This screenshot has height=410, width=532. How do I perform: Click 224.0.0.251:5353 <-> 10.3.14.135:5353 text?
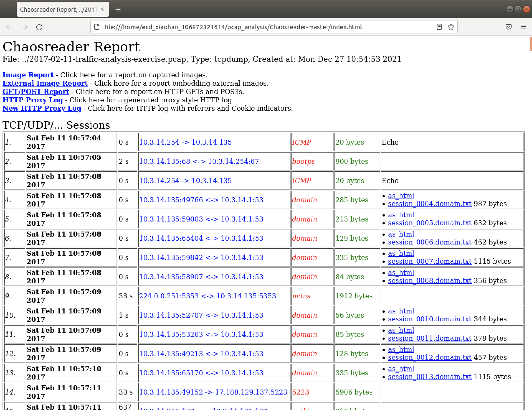point(207,296)
